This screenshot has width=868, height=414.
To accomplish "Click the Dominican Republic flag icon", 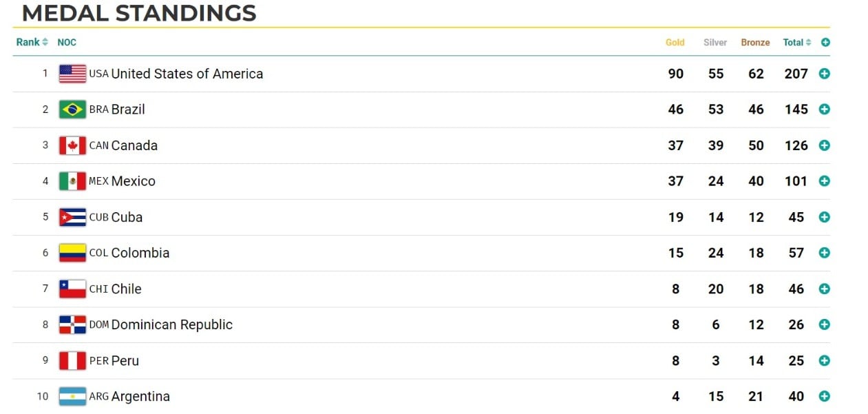I will click(72, 324).
